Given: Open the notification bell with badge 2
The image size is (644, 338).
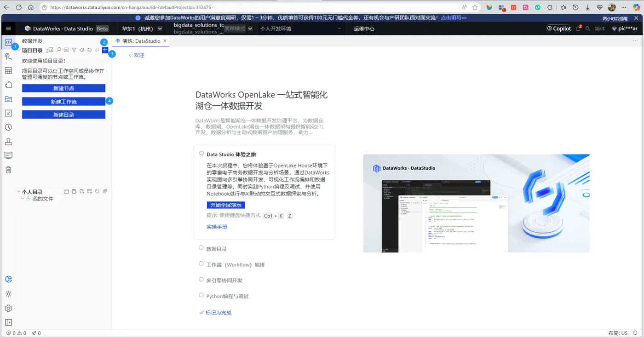Looking at the screenshot, I should tap(579, 29).
